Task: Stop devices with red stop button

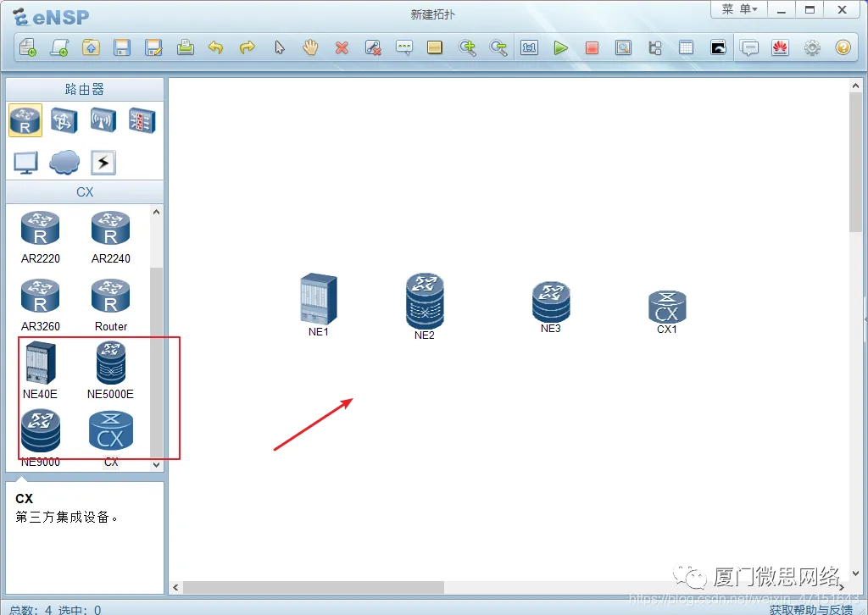Action: tap(592, 48)
